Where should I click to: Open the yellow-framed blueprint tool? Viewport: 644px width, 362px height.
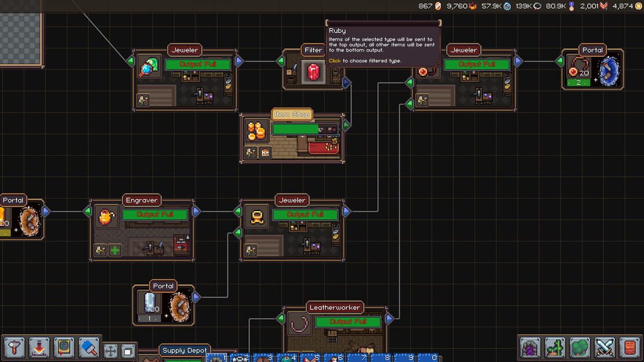tap(64, 348)
